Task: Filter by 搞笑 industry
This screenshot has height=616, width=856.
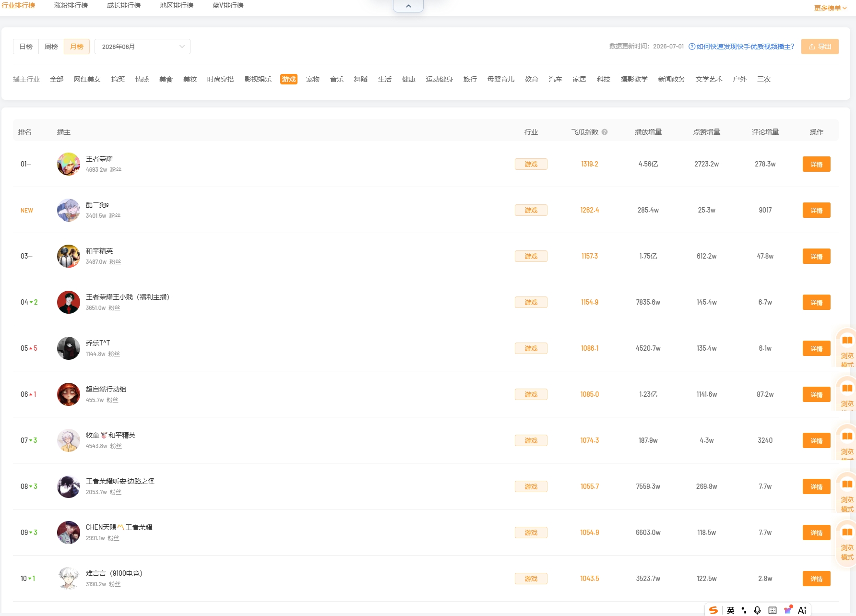Action: tap(118, 79)
